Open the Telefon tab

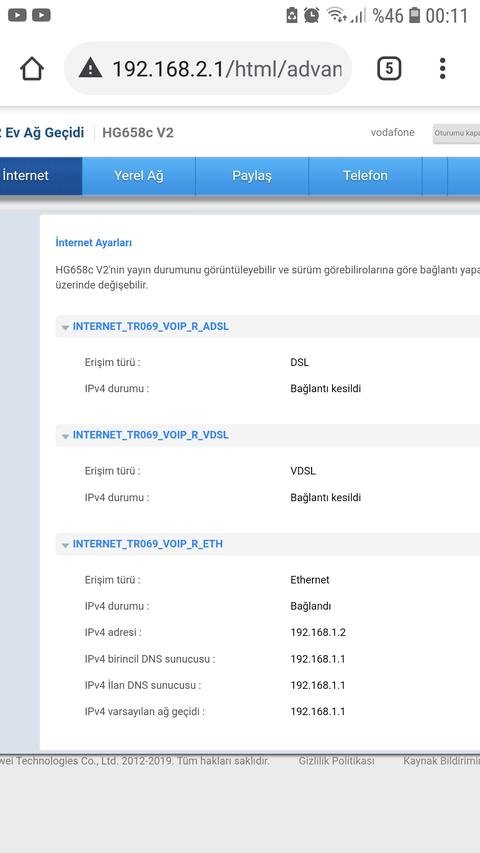[365, 176]
